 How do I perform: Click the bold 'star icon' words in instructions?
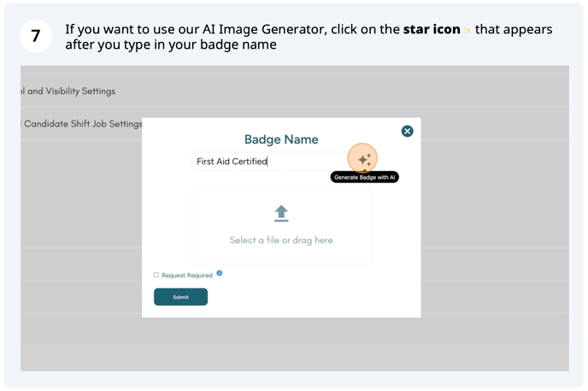[x=432, y=29]
